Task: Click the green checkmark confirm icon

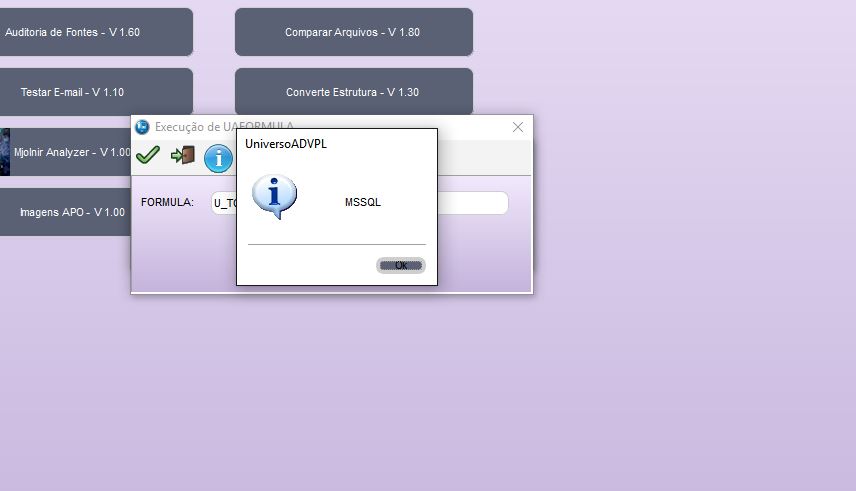Action: click(x=148, y=155)
